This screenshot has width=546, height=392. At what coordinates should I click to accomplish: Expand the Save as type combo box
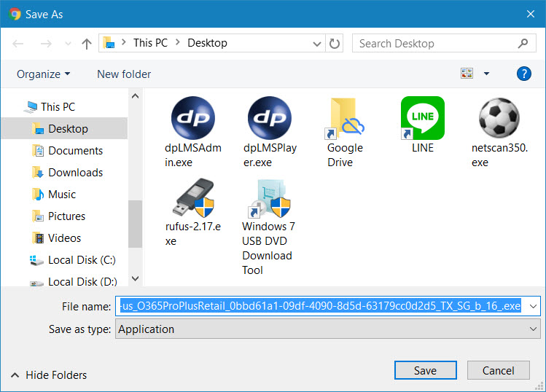point(533,329)
